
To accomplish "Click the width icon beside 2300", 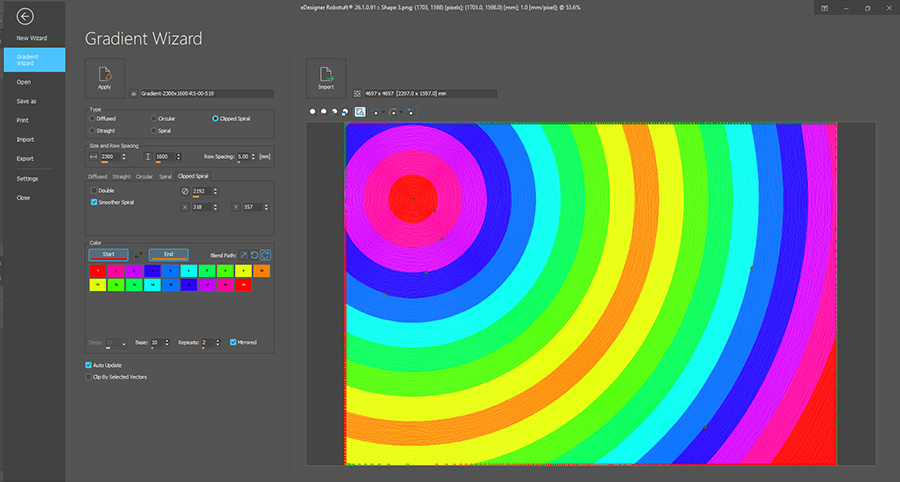I will pos(94,157).
